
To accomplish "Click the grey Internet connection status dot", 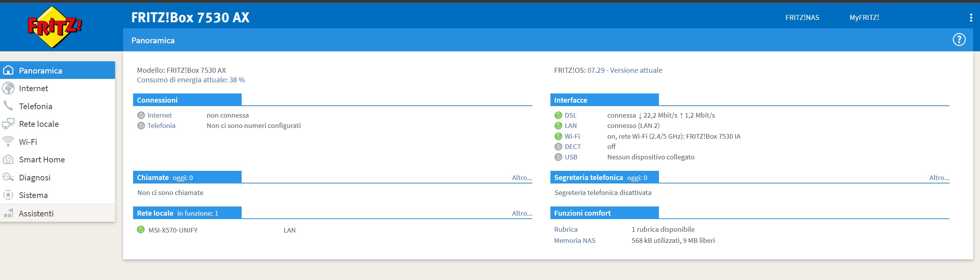I will pyautogui.click(x=141, y=115).
